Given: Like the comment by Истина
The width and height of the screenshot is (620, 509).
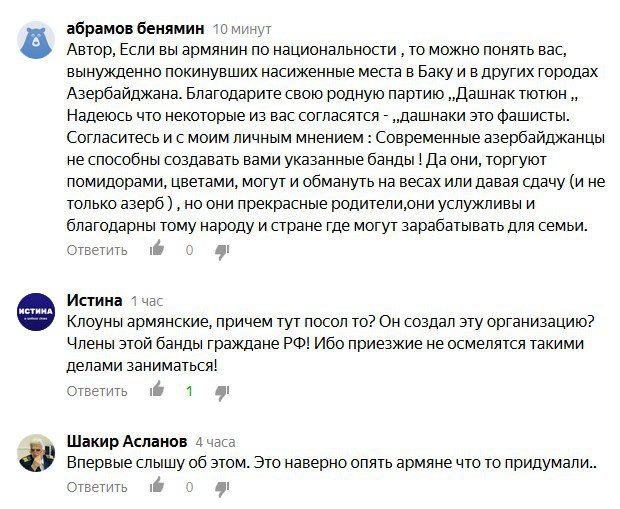Looking at the screenshot, I should (x=157, y=391).
